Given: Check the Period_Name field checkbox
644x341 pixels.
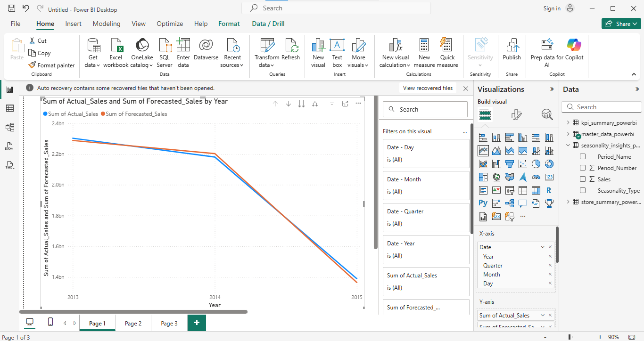Looking at the screenshot, I should pyautogui.click(x=583, y=157).
